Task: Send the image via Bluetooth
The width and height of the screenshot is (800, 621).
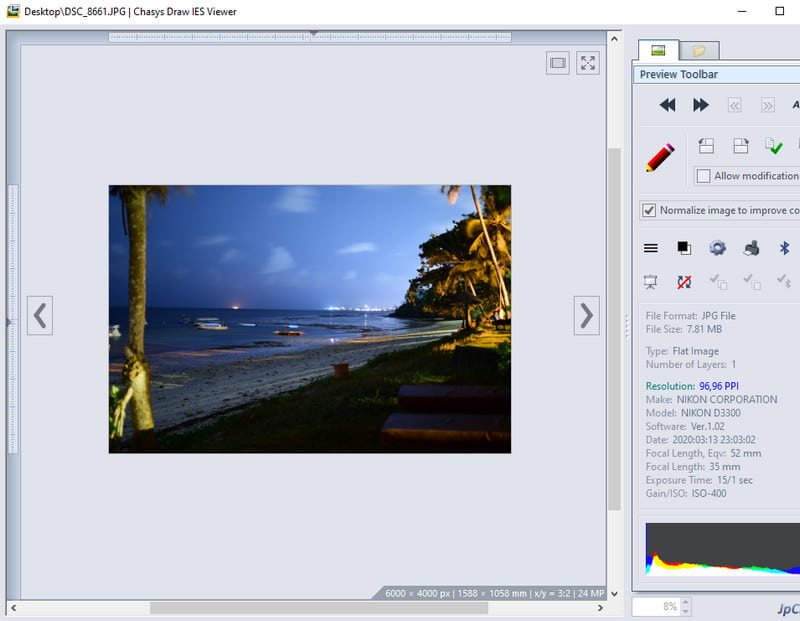Action: pos(784,248)
